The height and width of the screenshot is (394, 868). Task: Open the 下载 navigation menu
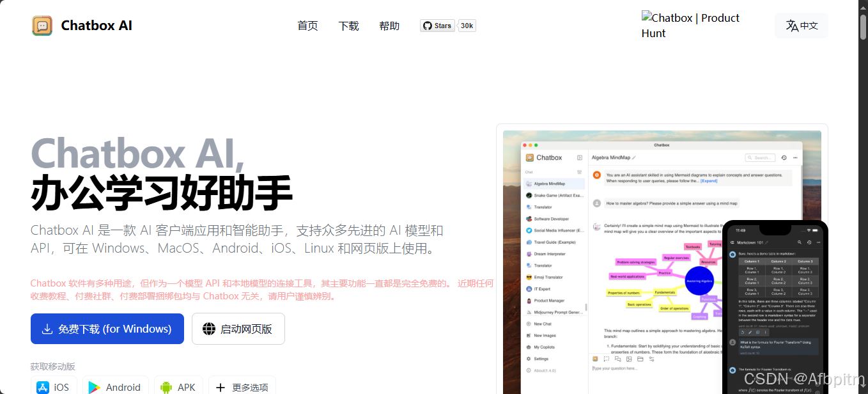tap(348, 26)
